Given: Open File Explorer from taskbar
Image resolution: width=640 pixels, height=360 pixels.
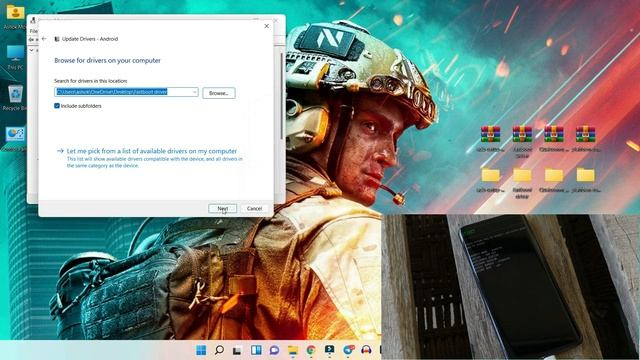Looking at the screenshot, I should click(x=293, y=350).
